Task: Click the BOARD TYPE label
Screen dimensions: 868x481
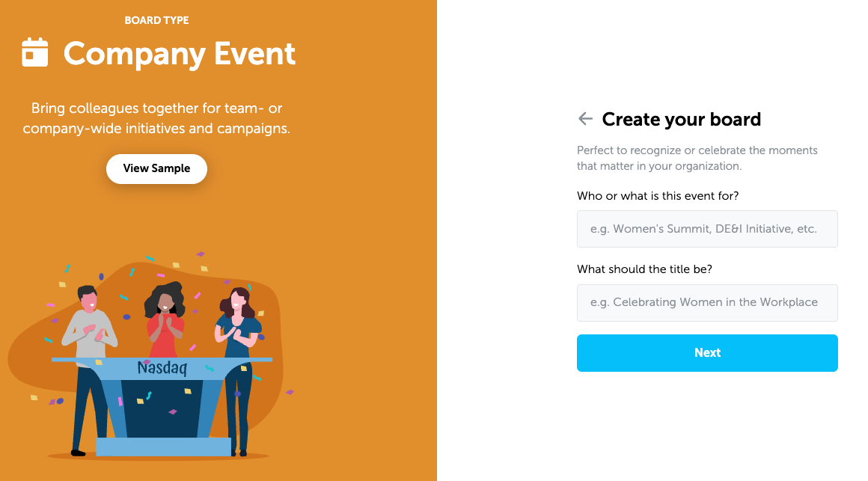Action: (x=156, y=20)
